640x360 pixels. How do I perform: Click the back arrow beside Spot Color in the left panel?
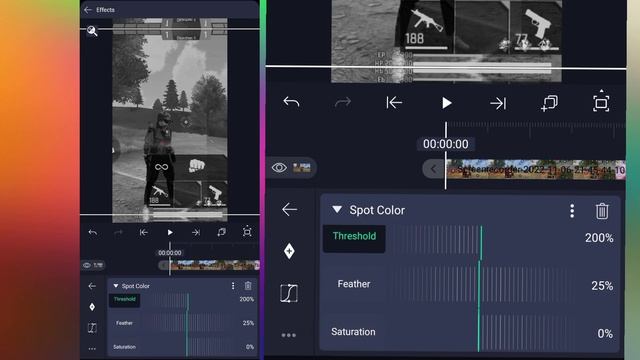(92, 286)
